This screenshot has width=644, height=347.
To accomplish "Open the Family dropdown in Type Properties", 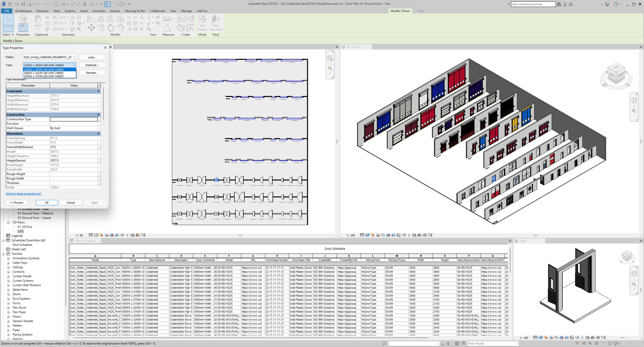I will tap(74, 57).
